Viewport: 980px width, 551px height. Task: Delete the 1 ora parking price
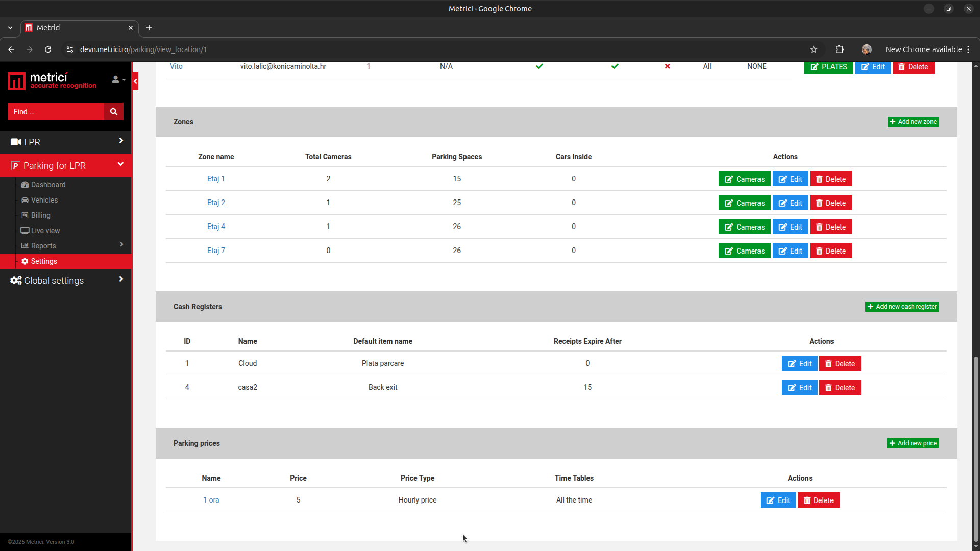point(818,500)
